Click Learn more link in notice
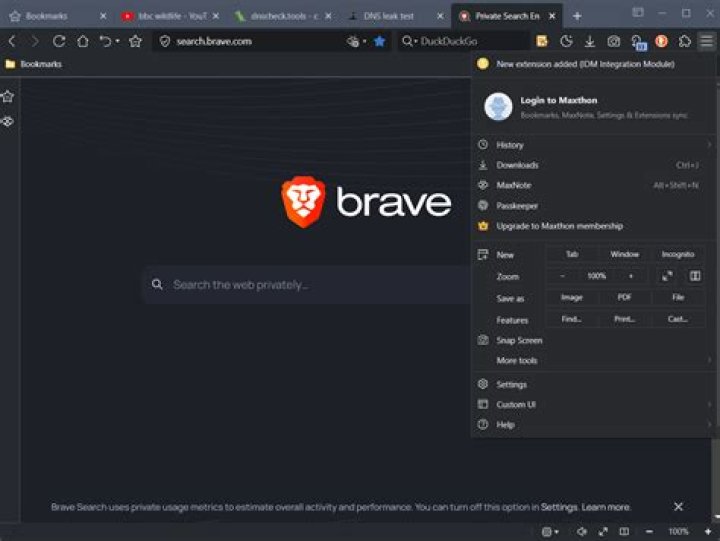The image size is (720, 541). [606, 507]
